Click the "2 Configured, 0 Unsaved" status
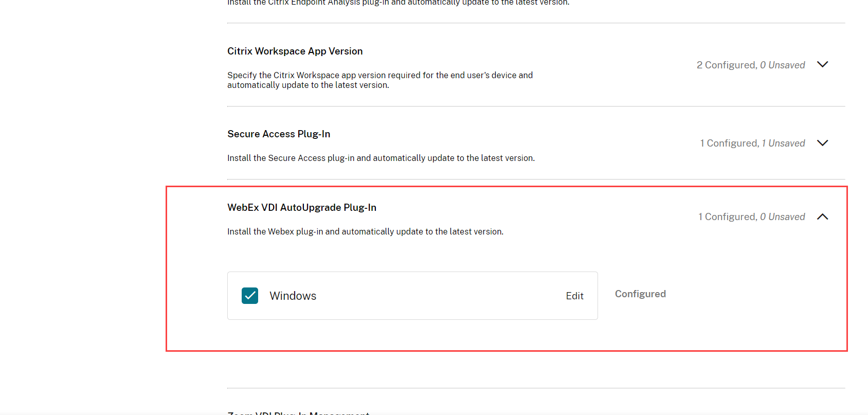The image size is (868, 415). (750, 65)
